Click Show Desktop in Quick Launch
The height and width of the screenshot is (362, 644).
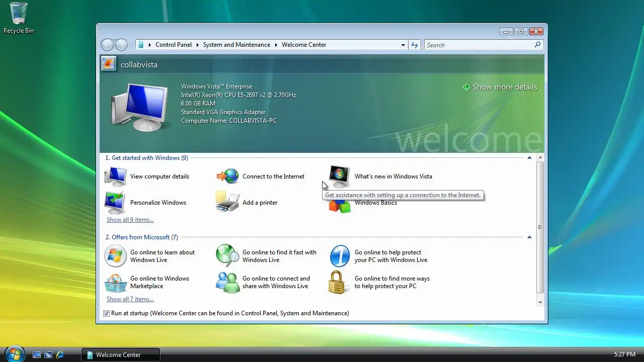37,354
